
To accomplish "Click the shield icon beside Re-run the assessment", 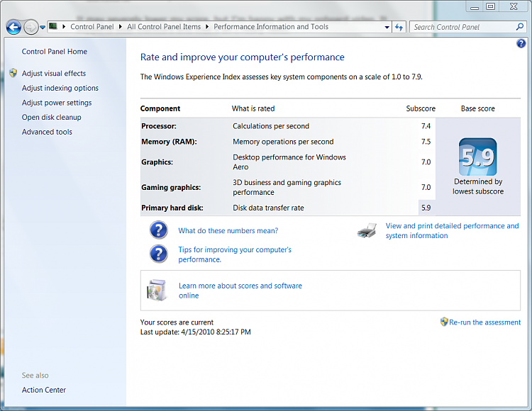I will 444,322.
